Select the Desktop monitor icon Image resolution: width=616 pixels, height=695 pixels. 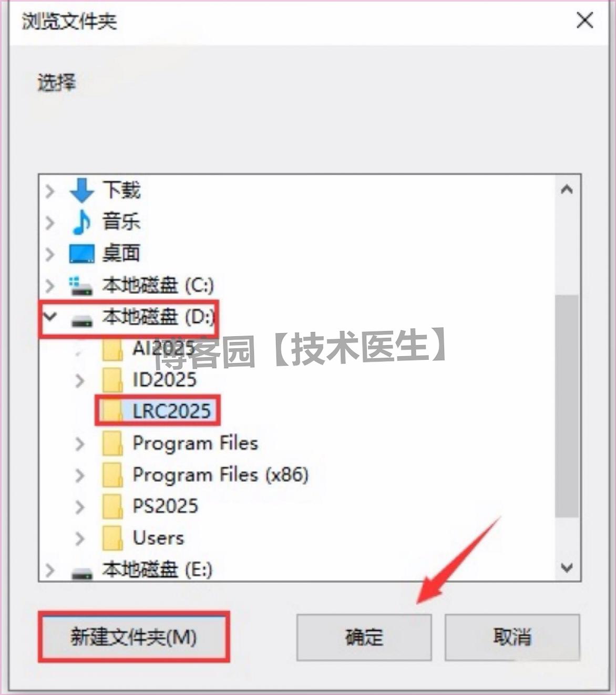pyautogui.click(x=82, y=254)
